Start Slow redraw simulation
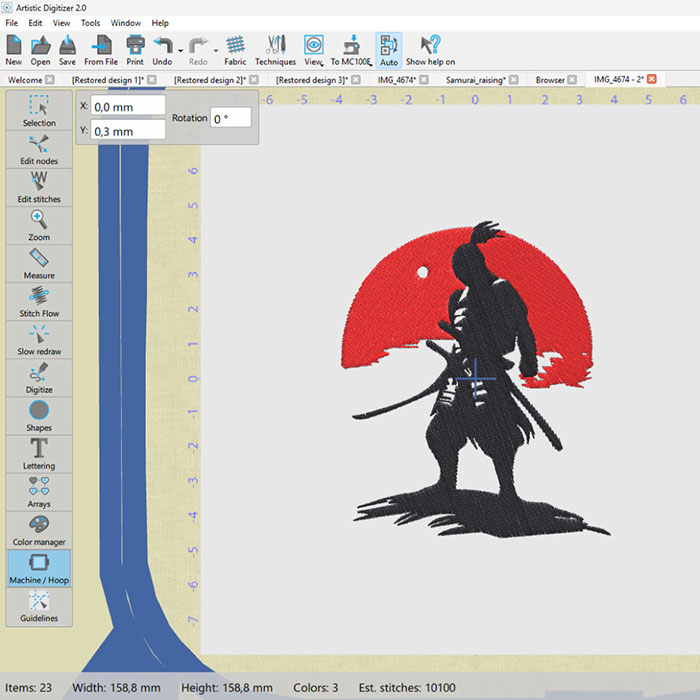 pyautogui.click(x=39, y=338)
